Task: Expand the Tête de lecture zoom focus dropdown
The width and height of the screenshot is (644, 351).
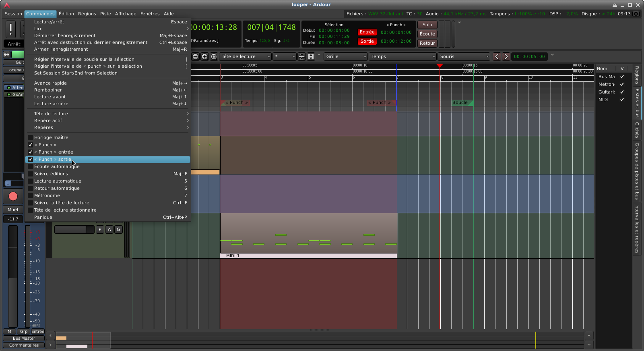Action: [245, 57]
